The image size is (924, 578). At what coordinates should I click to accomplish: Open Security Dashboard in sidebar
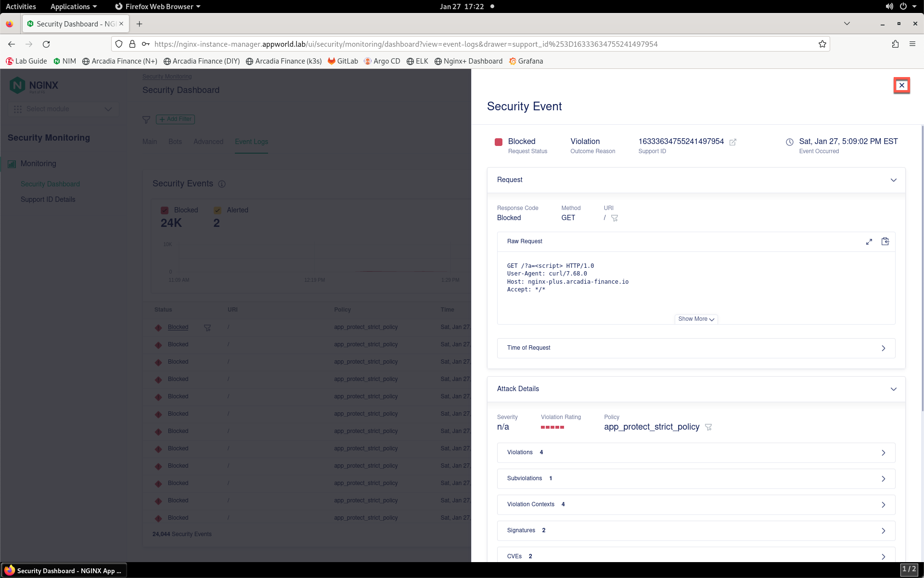pyautogui.click(x=50, y=184)
